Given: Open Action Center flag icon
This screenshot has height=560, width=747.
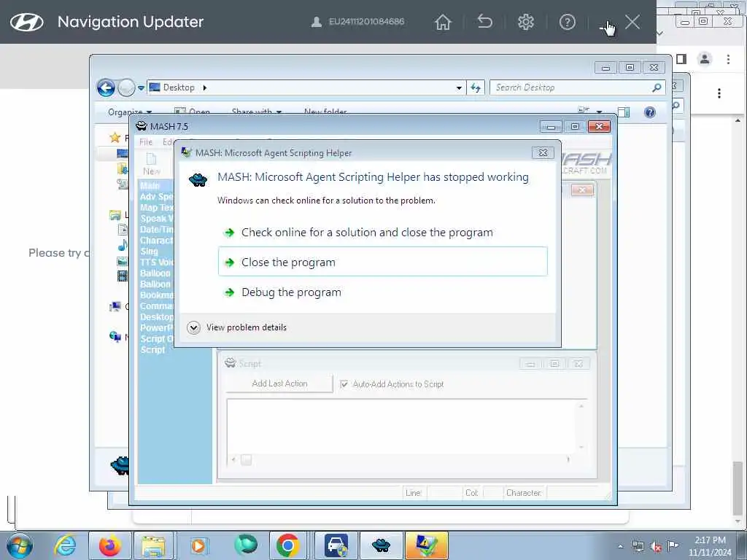Looking at the screenshot, I should coord(673,545).
